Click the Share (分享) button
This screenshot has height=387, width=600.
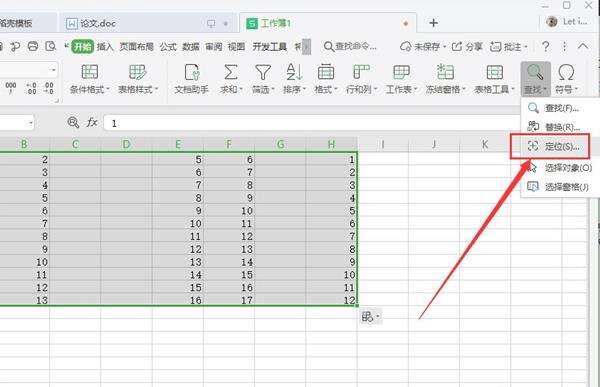click(x=467, y=47)
